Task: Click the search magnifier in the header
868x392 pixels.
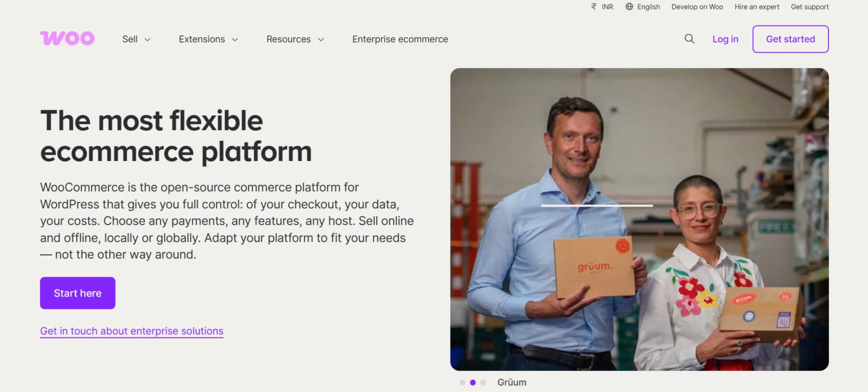Action: (689, 39)
